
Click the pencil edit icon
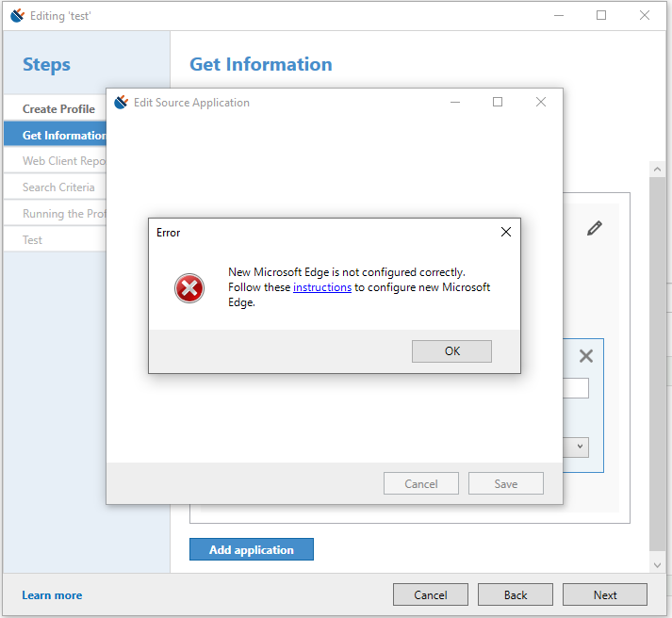[x=595, y=228]
